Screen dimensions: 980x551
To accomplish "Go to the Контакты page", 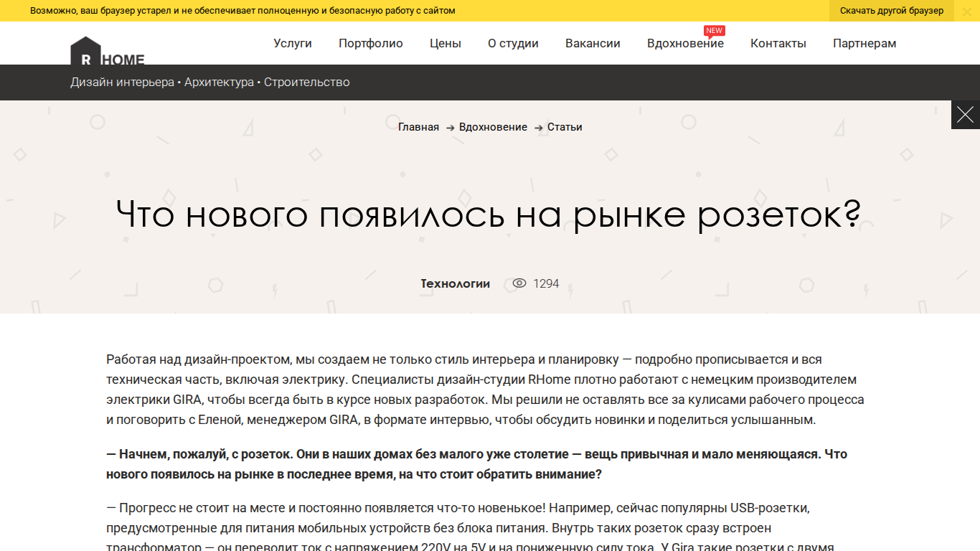I will click(778, 43).
